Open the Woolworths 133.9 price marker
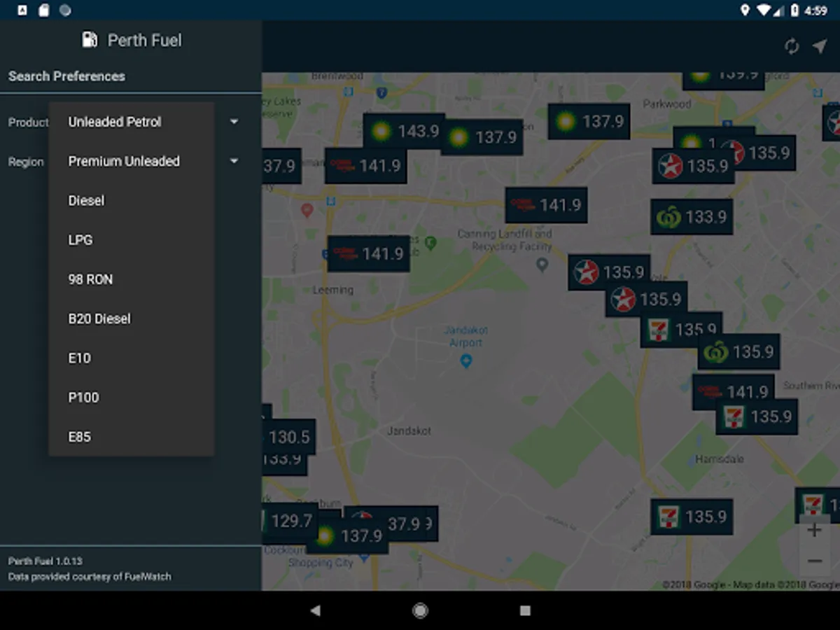 pyautogui.click(x=692, y=217)
